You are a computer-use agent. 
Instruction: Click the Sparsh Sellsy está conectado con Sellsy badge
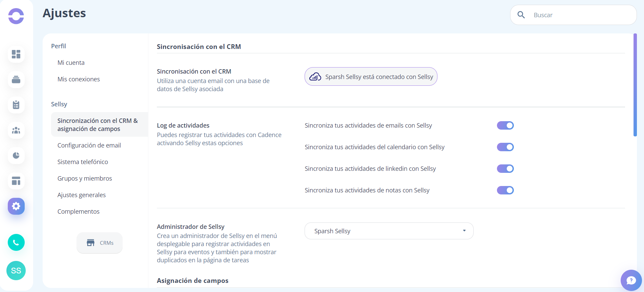click(371, 77)
